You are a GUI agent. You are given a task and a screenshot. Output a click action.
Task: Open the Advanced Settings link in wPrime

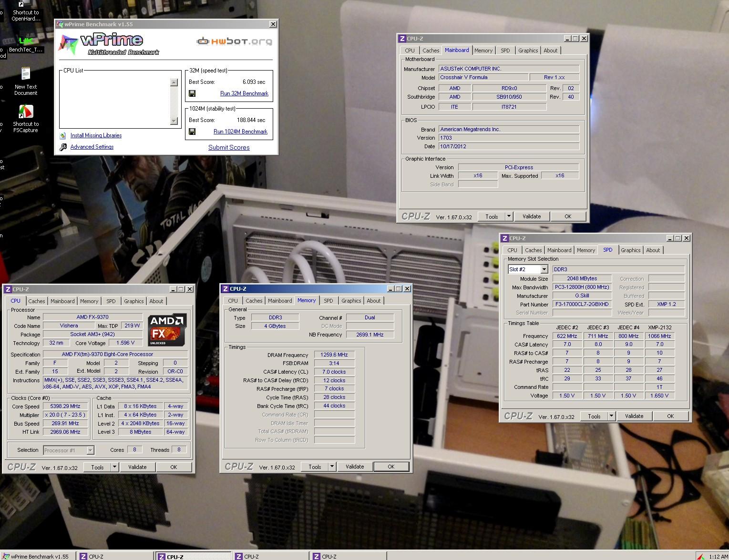(x=92, y=147)
